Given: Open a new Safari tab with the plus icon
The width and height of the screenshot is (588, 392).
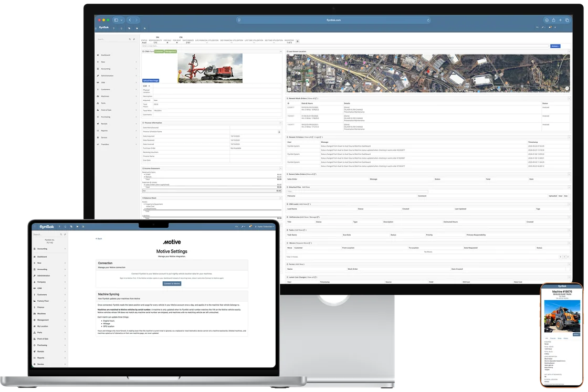Looking at the screenshot, I should 560,20.
